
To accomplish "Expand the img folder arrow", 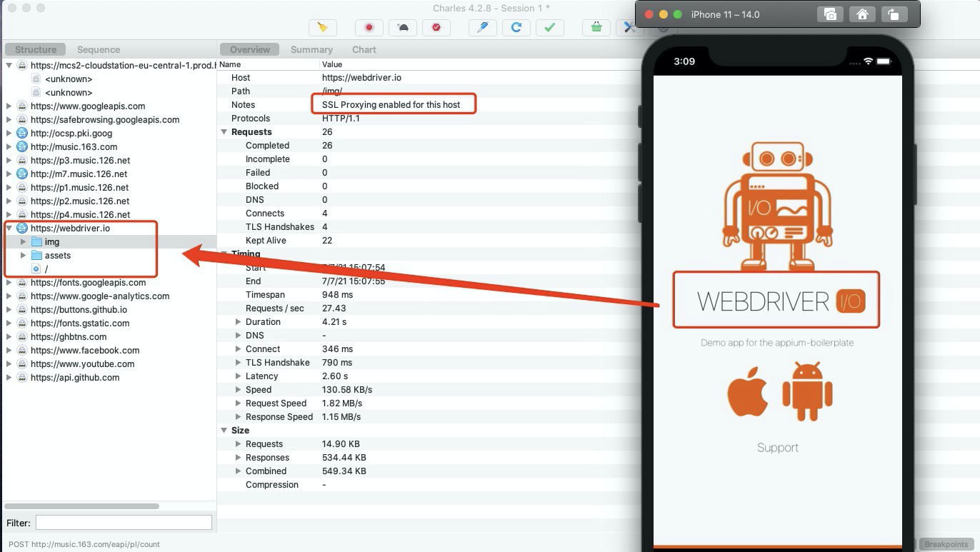I will [24, 242].
